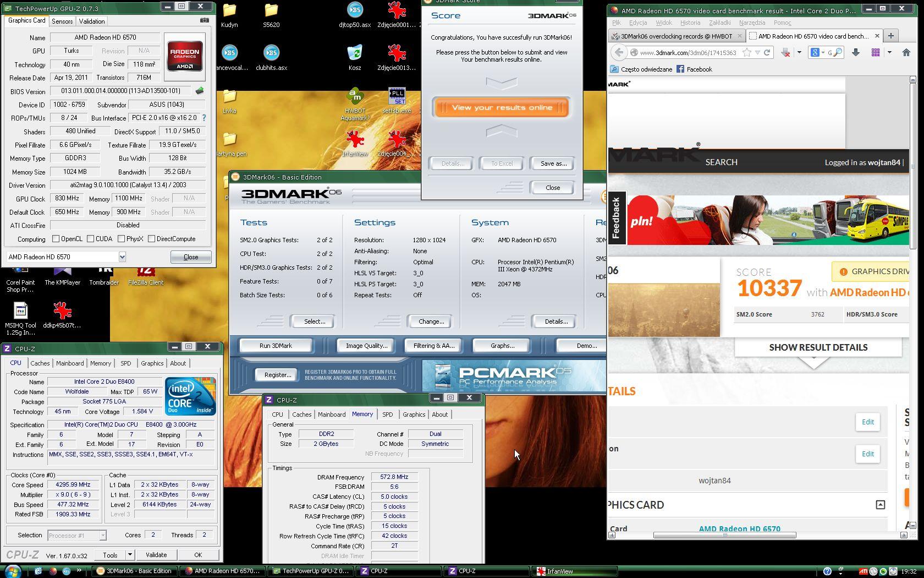Image resolution: width=924 pixels, height=578 pixels.
Task: Click the Firefox downloads arrow icon
Action: click(855, 52)
